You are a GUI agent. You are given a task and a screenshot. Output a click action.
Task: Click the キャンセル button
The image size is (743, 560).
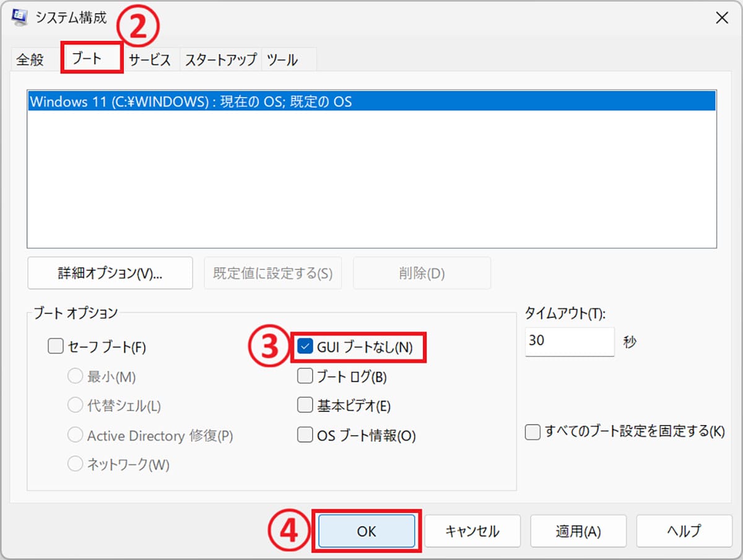[472, 531]
